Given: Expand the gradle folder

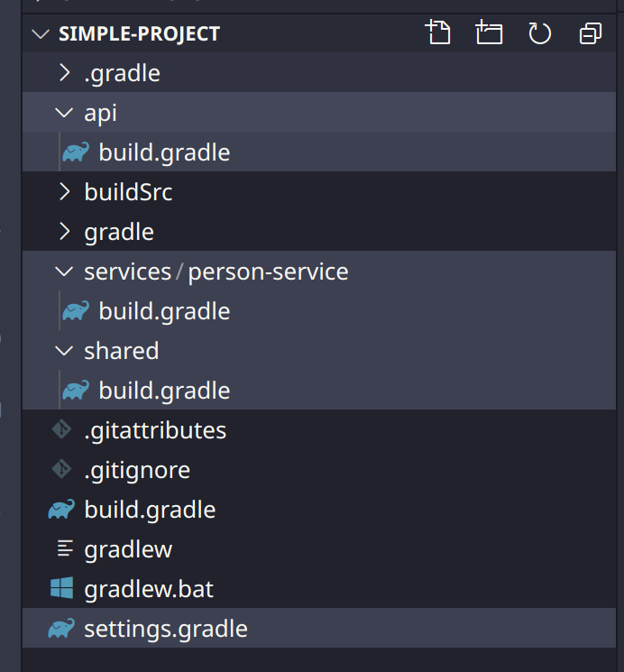Looking at the screenshot, I should pos(64,232).
